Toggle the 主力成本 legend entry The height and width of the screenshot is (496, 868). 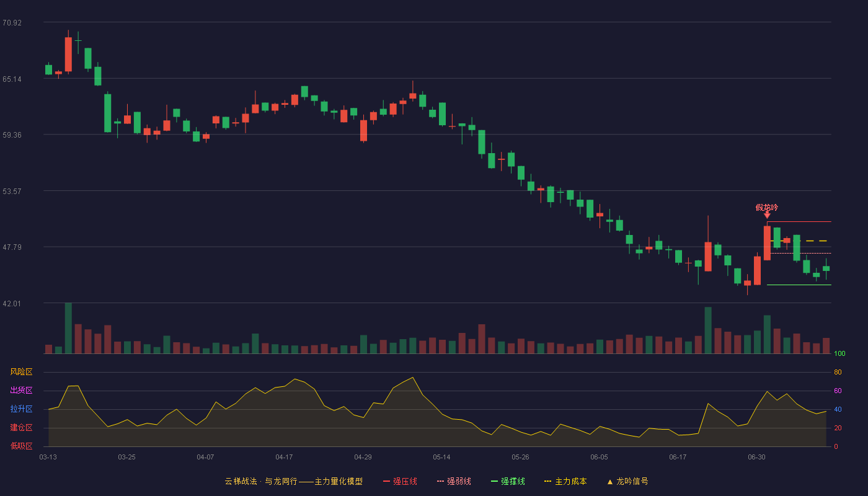click(565, 481)
